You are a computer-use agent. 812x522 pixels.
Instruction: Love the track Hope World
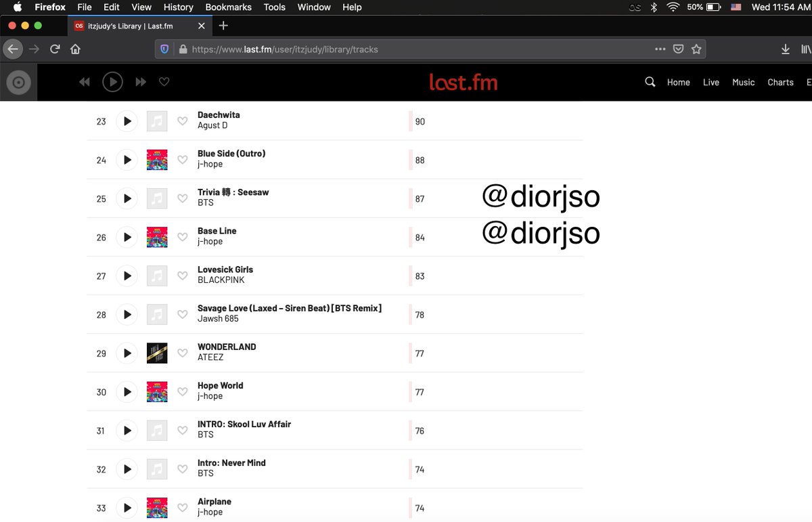click(x=182, y=391)
